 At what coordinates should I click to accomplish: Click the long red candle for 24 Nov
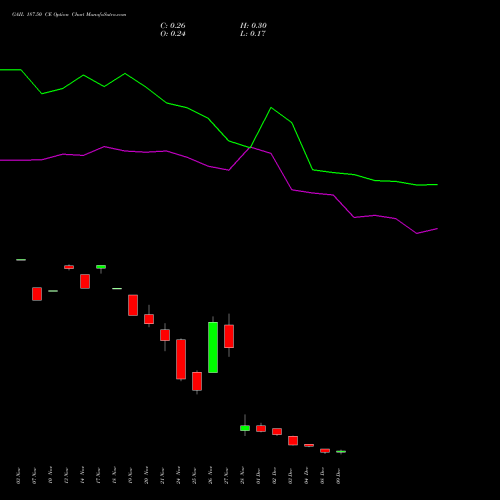(x=181, y=359)
